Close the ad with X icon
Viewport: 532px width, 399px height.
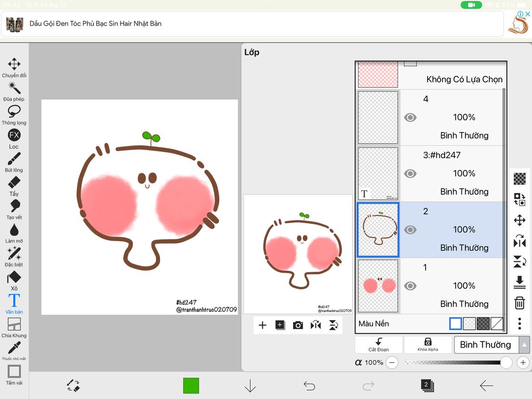click(528, 14)
